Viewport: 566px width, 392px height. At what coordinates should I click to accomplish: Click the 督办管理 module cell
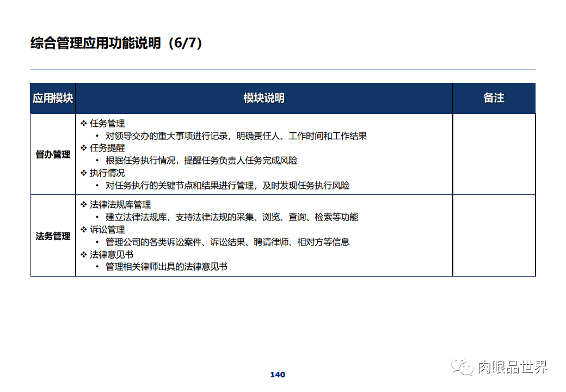[53, 155]
